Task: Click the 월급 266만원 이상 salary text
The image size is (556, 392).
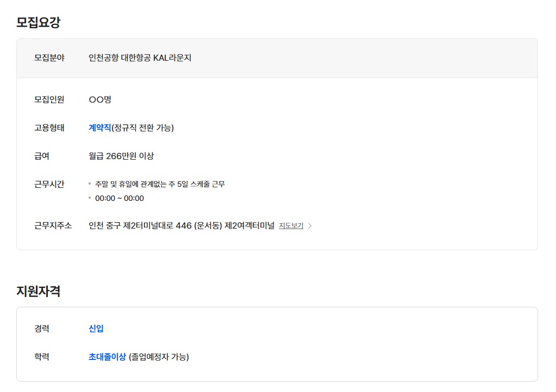Action: click(121, 156)
